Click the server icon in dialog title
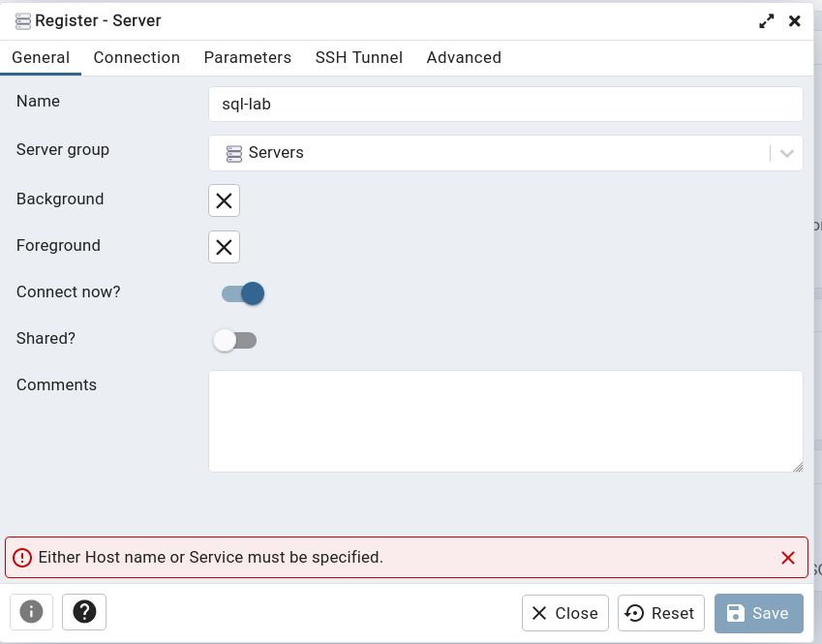The image size is (822, 644). click(23, 20)
